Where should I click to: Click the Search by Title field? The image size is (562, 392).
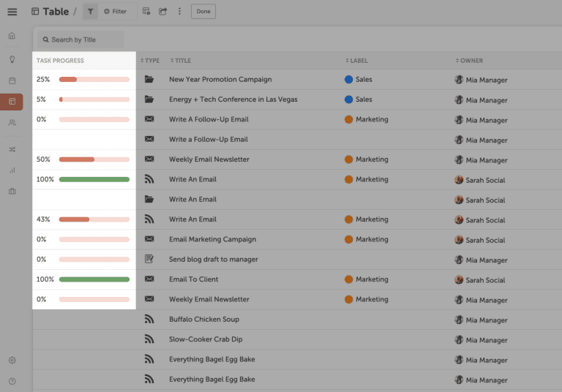pyautogui.click(x=81, y=39)
